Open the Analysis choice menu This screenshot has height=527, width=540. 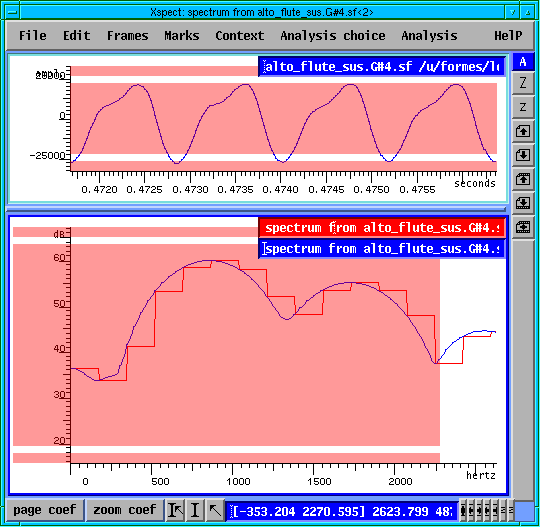333,35
